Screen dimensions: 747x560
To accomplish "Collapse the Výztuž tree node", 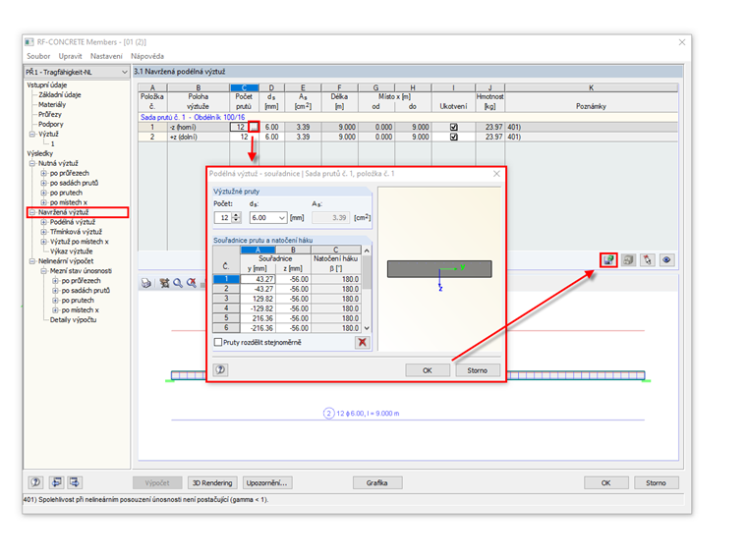I will click(x=32, y=135).
